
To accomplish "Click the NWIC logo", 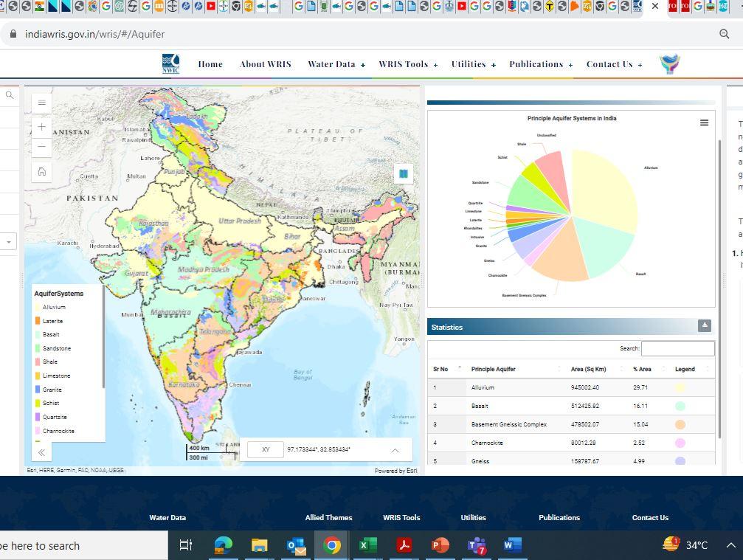I will coord(170,64).
